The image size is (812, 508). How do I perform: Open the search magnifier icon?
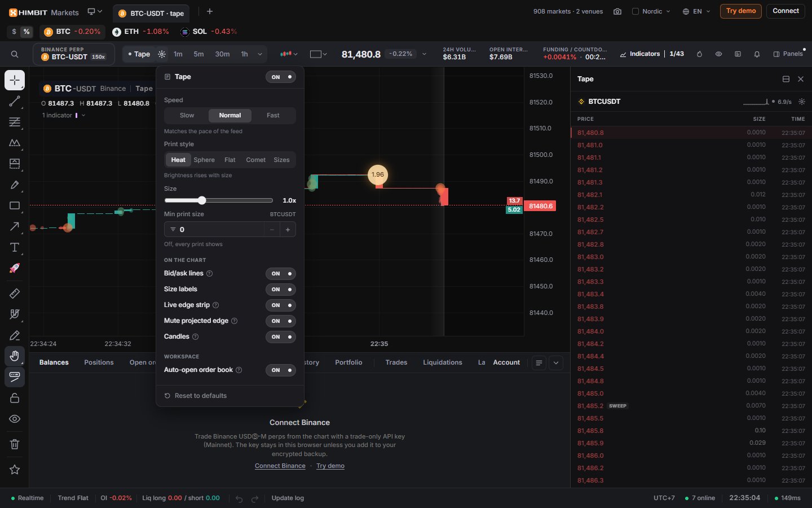[15, 54]
